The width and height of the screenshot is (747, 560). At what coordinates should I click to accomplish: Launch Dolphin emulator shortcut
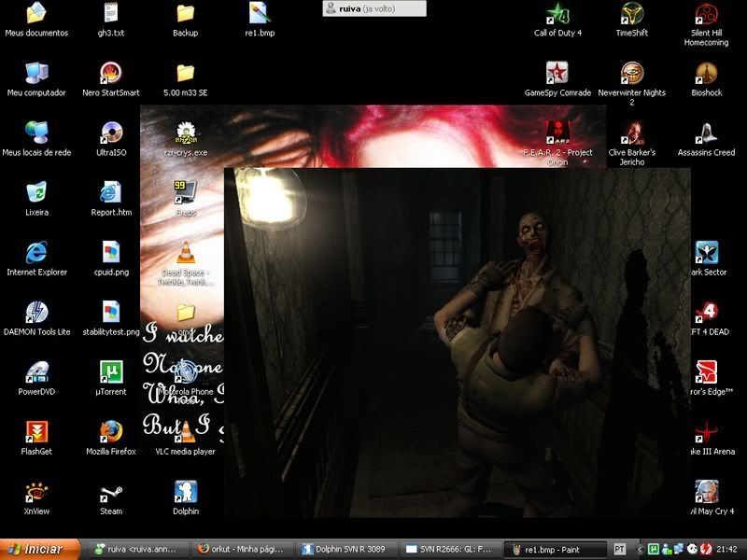(185, 492)
